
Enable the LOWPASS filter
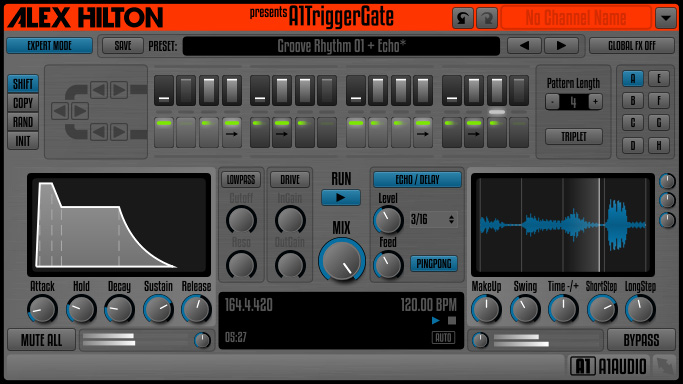click(241, 179)
